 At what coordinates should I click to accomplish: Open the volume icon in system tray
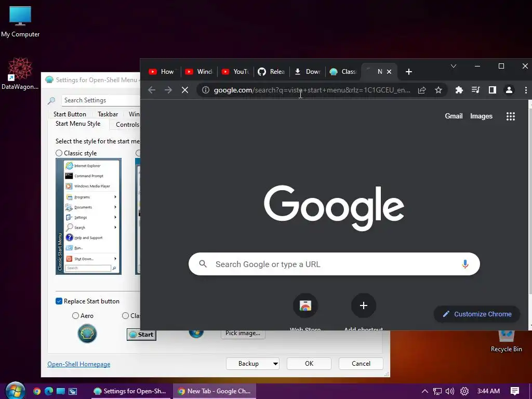(450, 391)
